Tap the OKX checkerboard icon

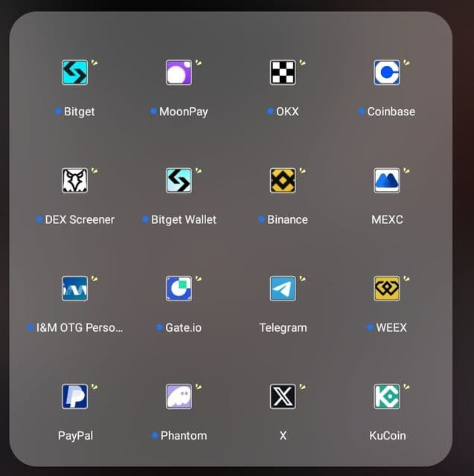(283, 73)
